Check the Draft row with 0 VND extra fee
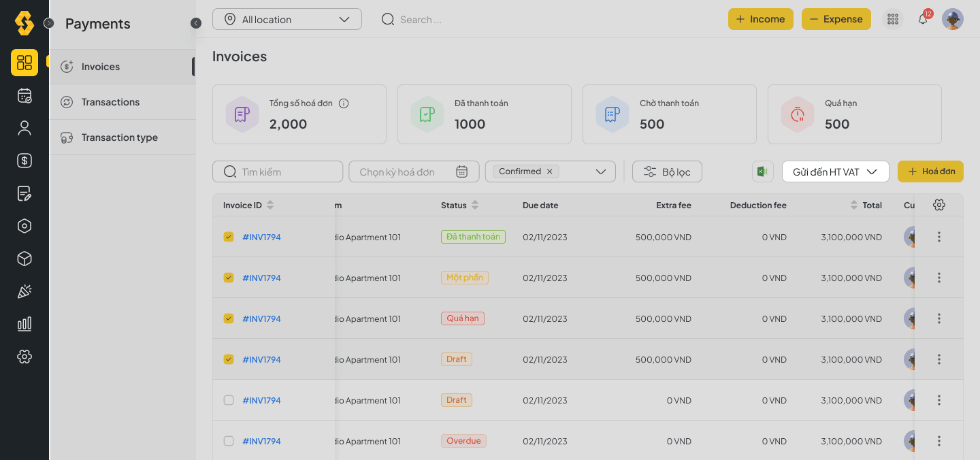The height and width of the screenshot is (460, 980). click(x=229, y=400)
